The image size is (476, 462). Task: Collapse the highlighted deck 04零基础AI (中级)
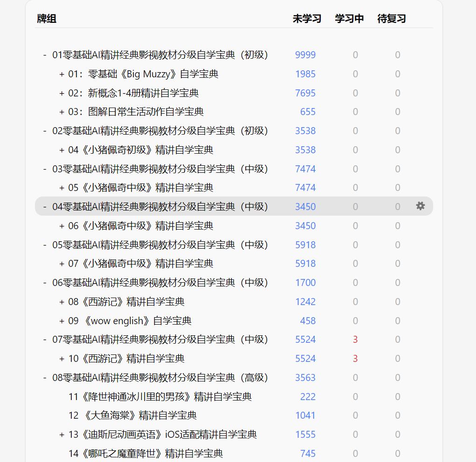point(45,207)
